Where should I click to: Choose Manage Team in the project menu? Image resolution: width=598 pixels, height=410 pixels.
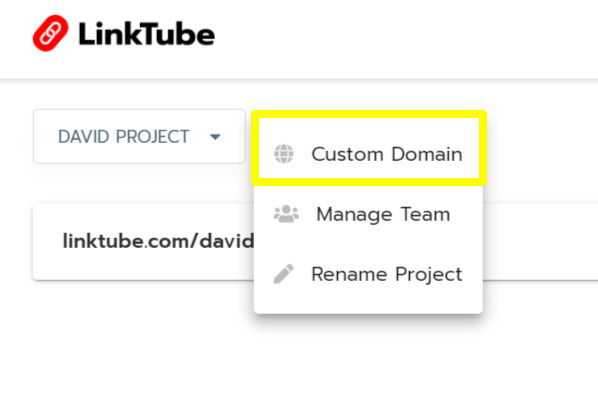pos(369,214)
